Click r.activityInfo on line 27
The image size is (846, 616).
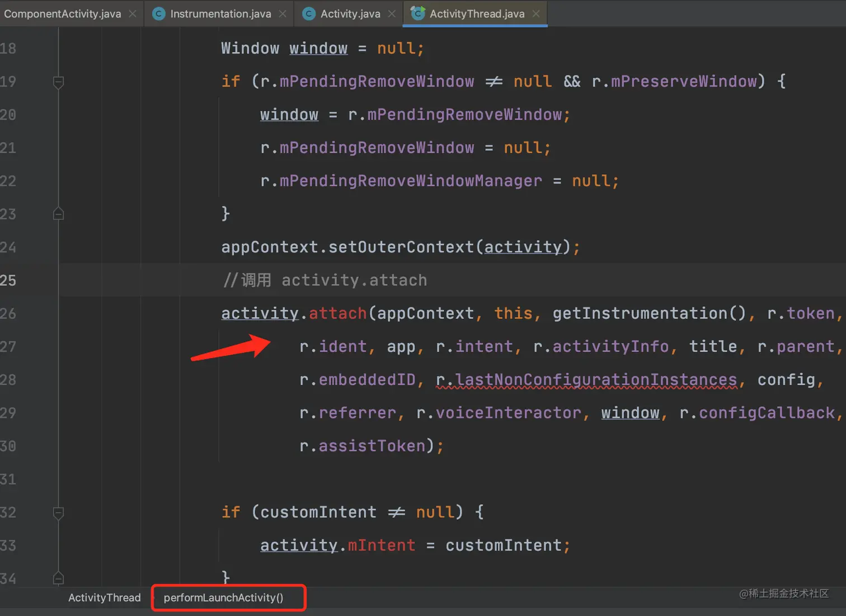point(601,347)
